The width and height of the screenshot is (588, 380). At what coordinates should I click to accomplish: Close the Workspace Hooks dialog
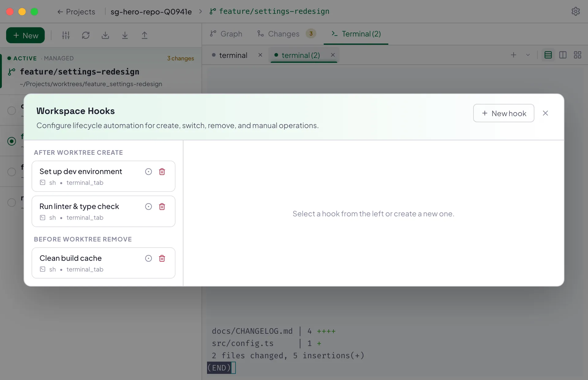click(x=545, y=113)
